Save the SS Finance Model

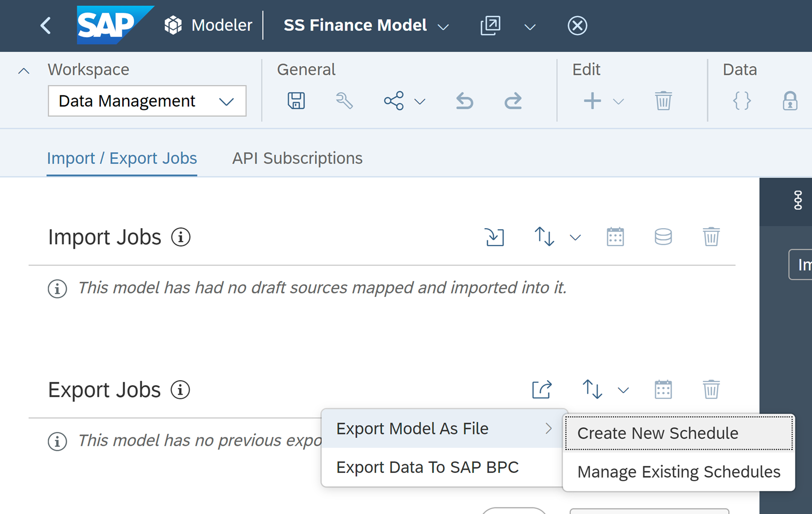coord(296,101)
